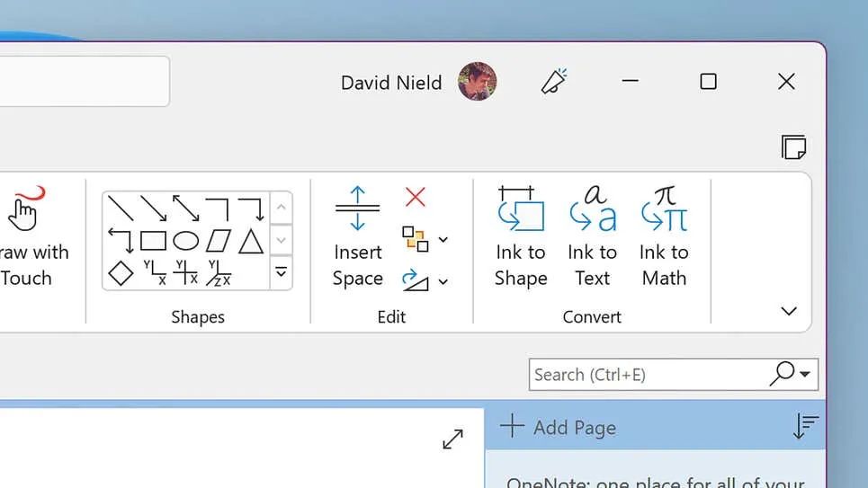868x488 pixels.
Task: Click the Insert Space tool
Action: (x=357, y=237)
